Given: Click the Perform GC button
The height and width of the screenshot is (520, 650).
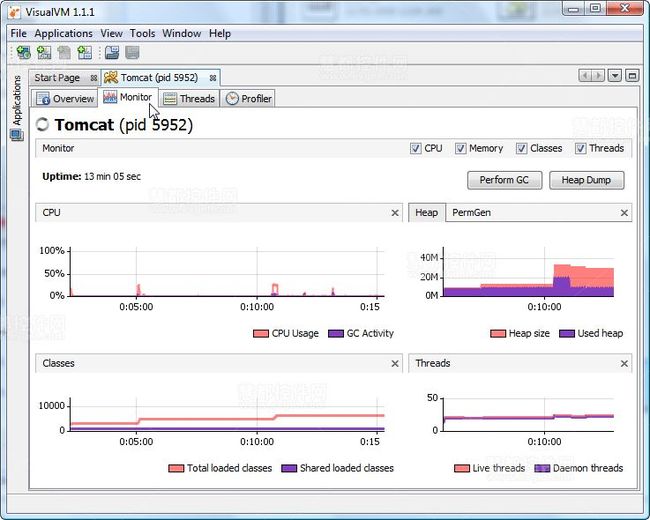Looking at the screenshot, I should click(x=504, y=180).
